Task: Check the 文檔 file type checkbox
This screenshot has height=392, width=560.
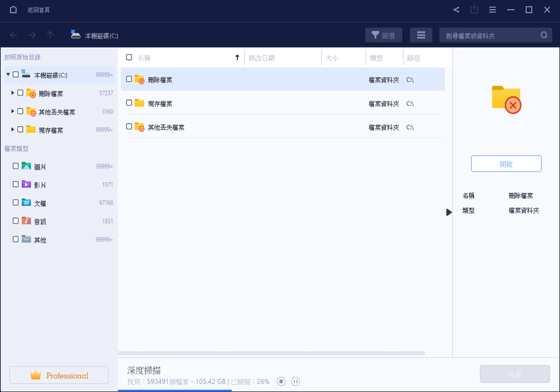Action: (x=15, y=202)
